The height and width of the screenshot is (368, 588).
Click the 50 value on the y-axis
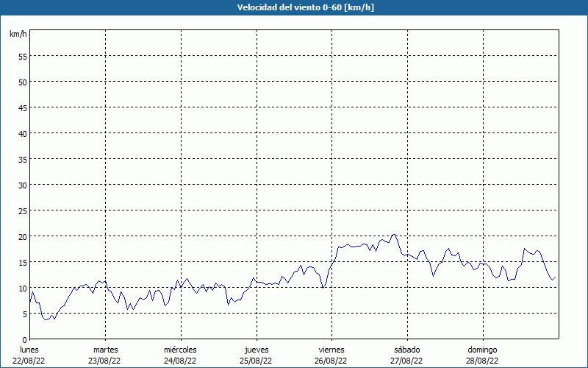click(23, 82)
